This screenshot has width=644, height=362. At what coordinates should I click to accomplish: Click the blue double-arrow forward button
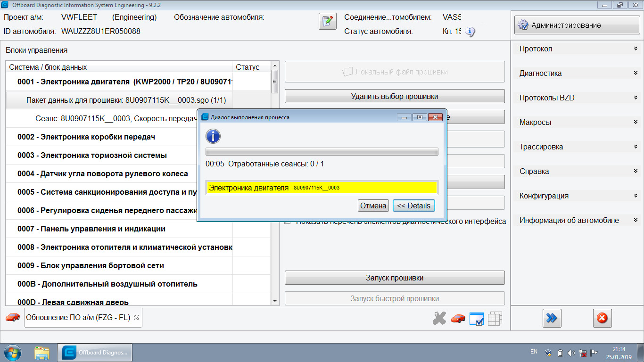click(x=552, y=318)
